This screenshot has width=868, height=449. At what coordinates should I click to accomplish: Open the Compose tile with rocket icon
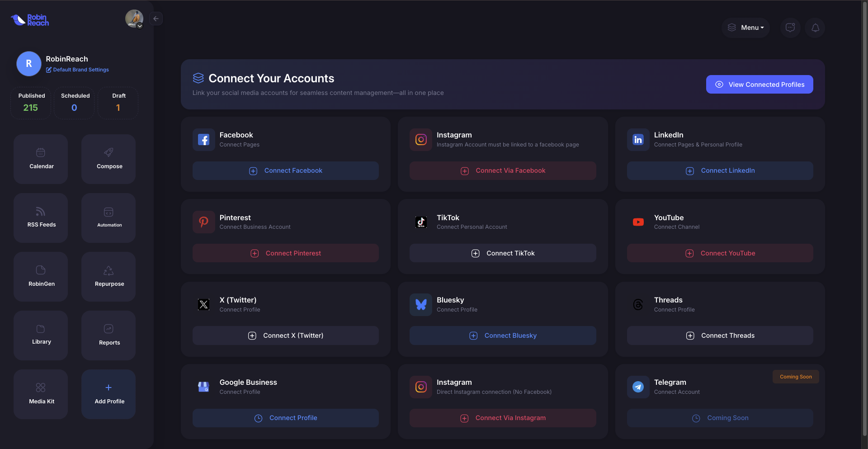coord(108,159)
